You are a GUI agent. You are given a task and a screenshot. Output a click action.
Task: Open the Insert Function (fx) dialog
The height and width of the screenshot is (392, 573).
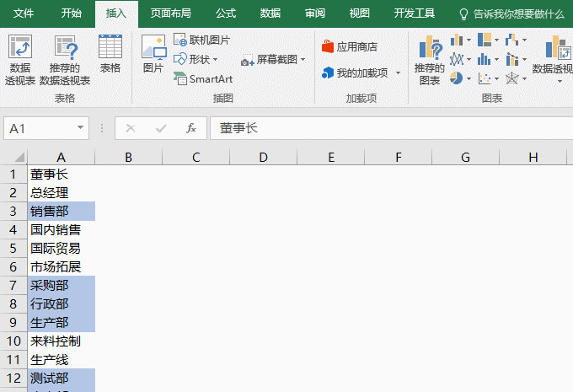[x=191, y=128]
